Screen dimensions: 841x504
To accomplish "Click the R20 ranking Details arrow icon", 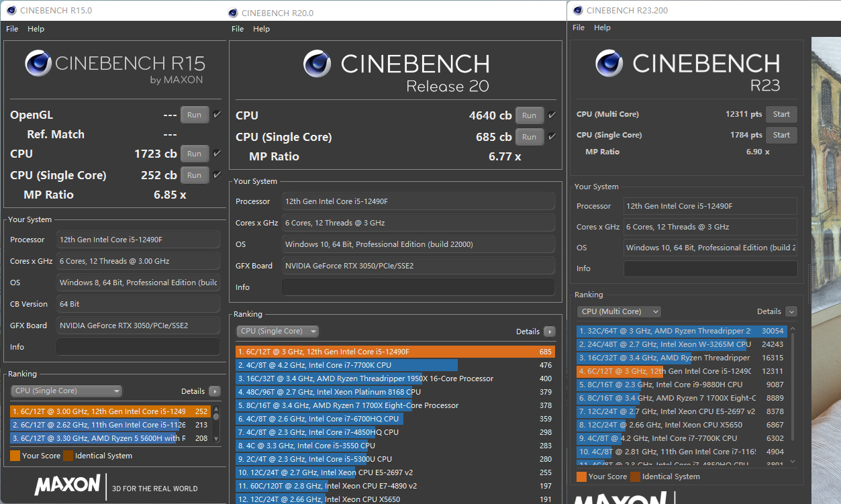I will pos(550,332).
